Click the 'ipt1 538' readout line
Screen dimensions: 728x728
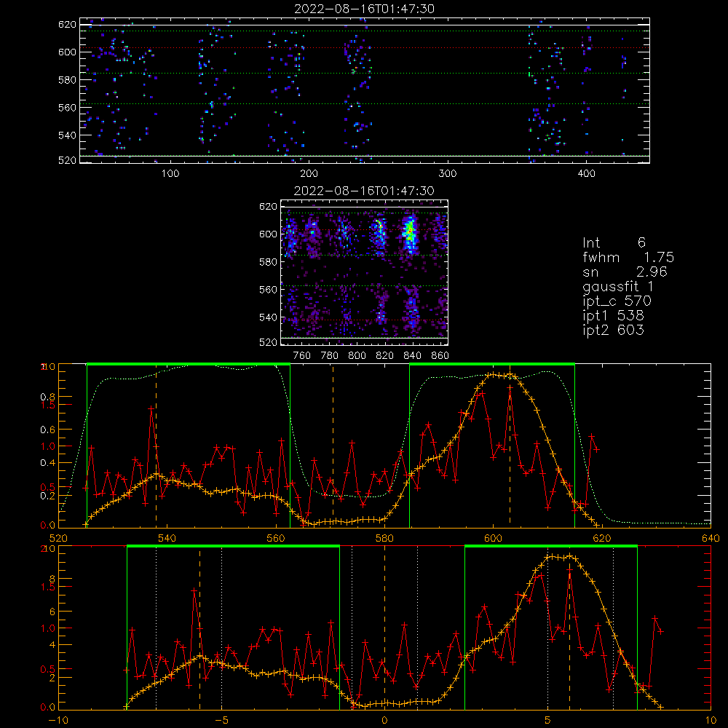coord(613,315)
